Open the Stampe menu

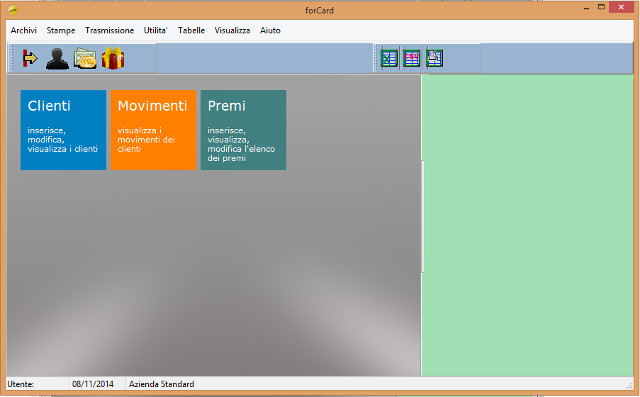pos(61,30)
